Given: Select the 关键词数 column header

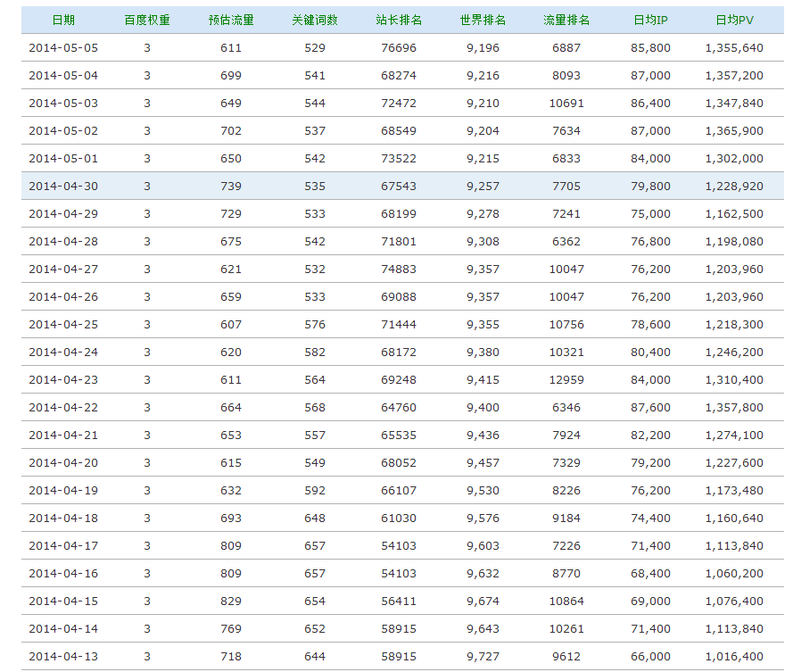Looking at the screenshot, I should coord(315,20).
